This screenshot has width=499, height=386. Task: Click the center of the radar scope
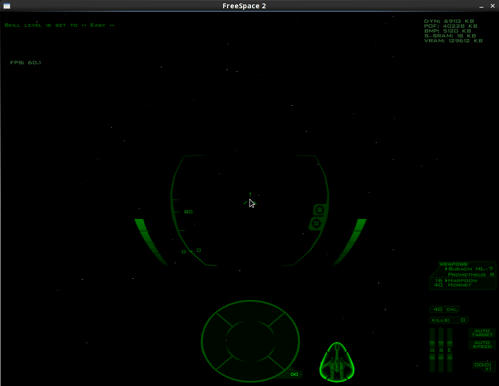pyautogui.click(x=250, y=341)
